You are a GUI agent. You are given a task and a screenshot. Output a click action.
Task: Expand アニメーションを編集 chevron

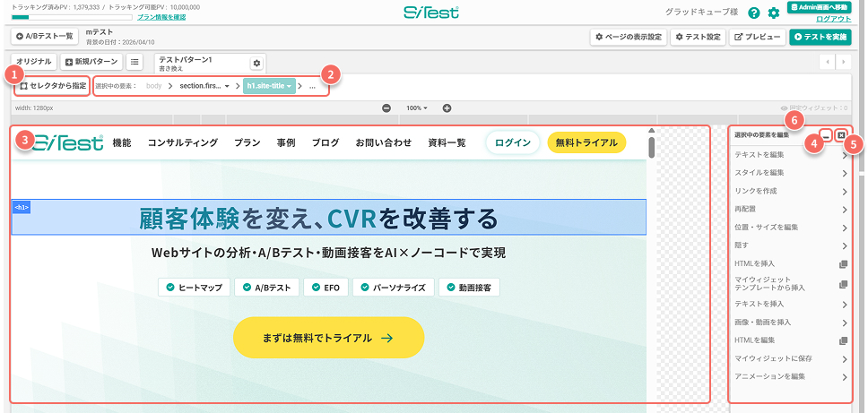click(x=845, y=377)
